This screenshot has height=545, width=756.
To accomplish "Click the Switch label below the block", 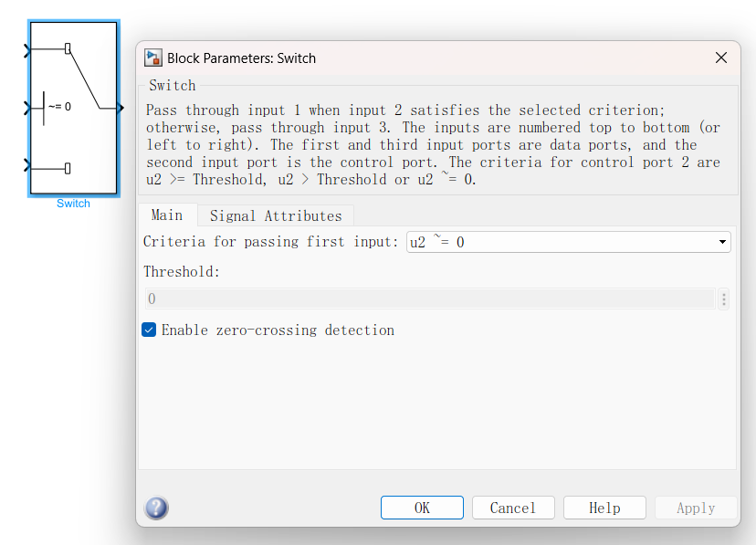I will pyautogui.click(x=73, y=203).
